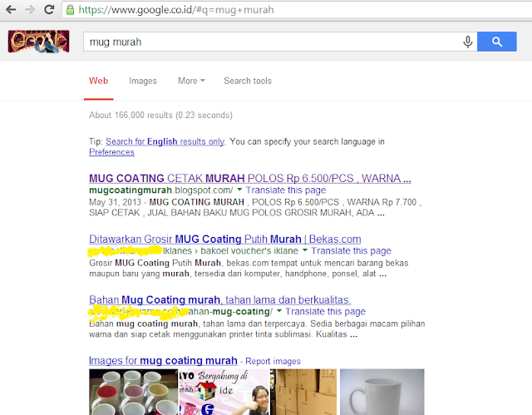Translate the Bekas.com result page

[x=351, y=251]
